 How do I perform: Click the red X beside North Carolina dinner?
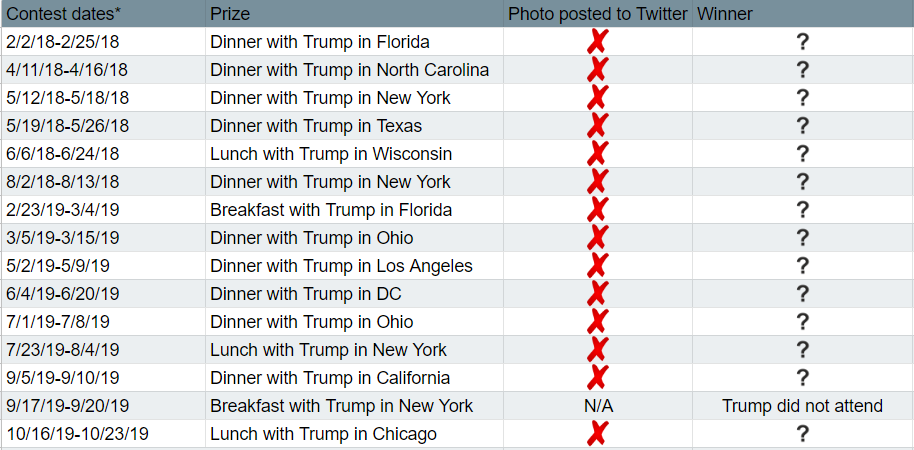tap(597, 70)
